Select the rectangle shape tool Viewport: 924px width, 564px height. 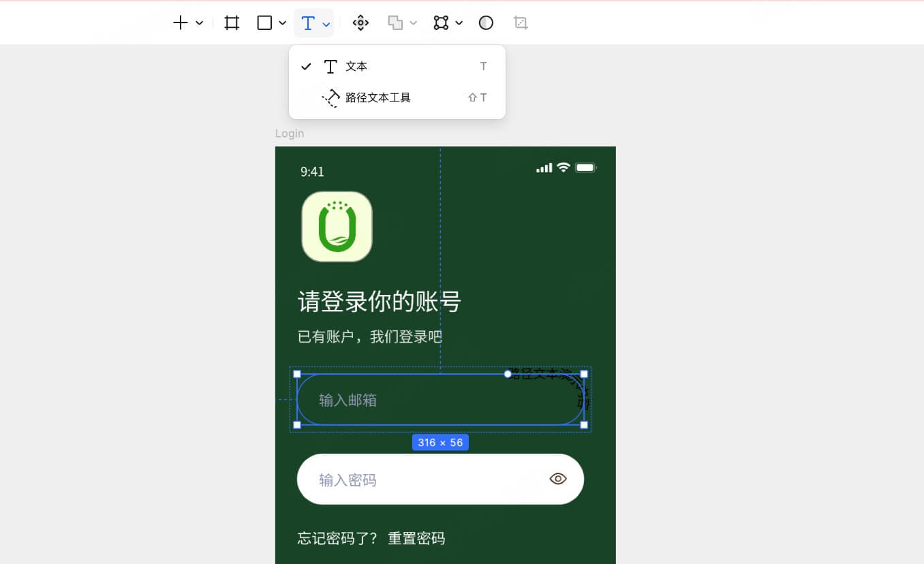click(264, 23)
